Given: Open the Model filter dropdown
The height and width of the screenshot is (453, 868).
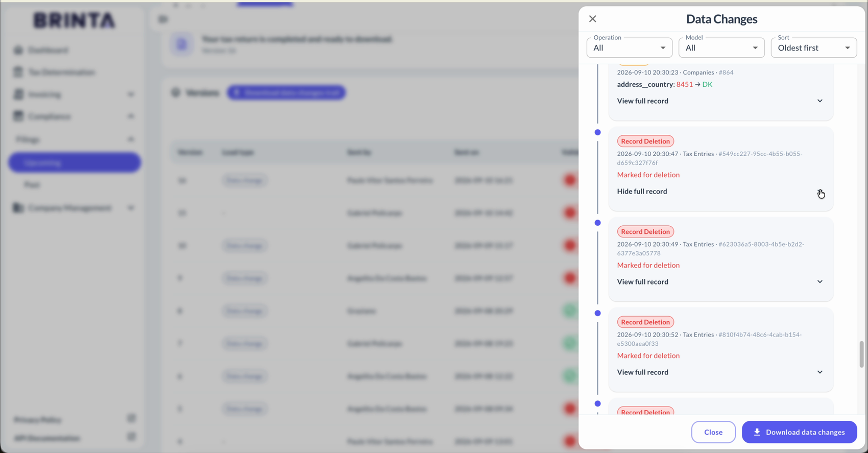Looking at the screenshot, I should (x=721, y=47).
